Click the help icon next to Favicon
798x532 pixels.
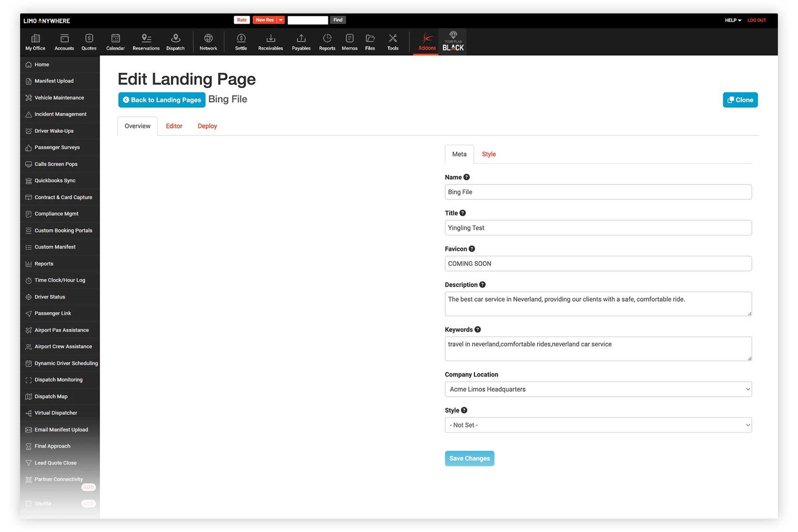(x=472, y=249)
